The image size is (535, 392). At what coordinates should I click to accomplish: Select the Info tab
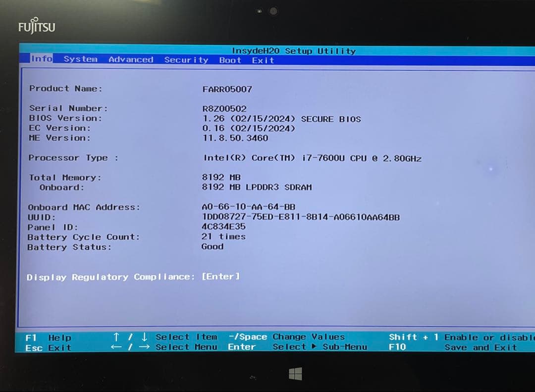[x=41, y=58]
